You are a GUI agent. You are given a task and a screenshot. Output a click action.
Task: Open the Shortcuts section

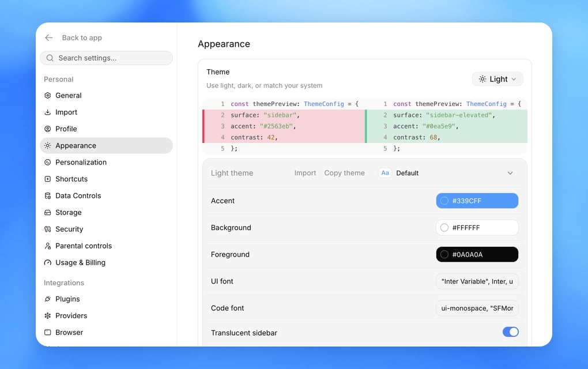(106, 179)
